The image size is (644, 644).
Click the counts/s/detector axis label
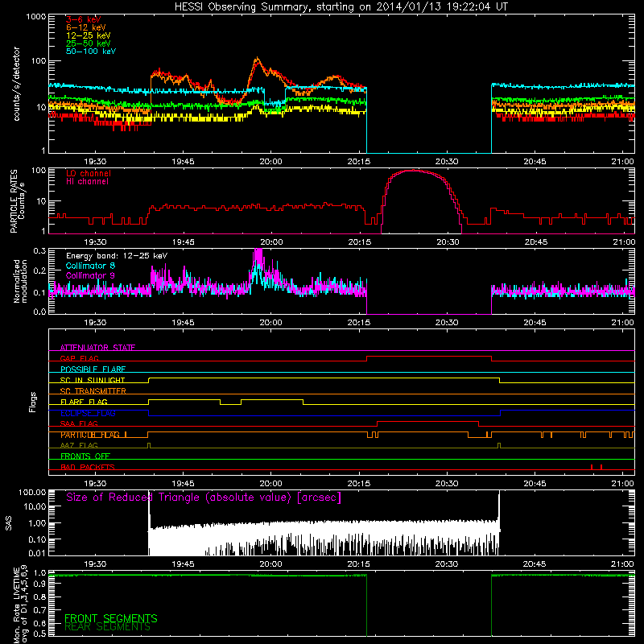[x=16, y=84]
